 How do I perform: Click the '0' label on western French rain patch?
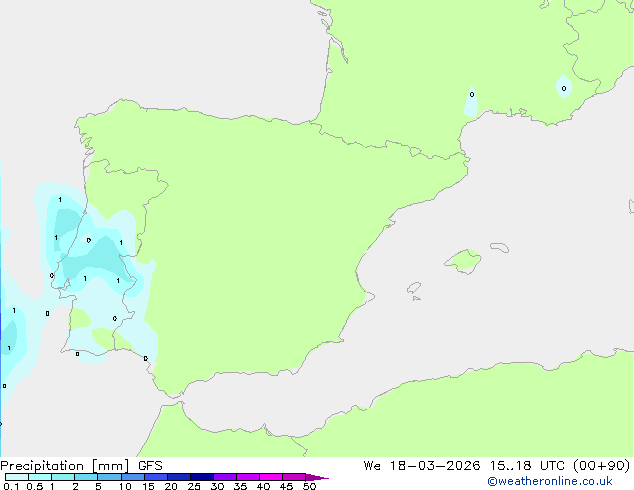tap(472, 95)
